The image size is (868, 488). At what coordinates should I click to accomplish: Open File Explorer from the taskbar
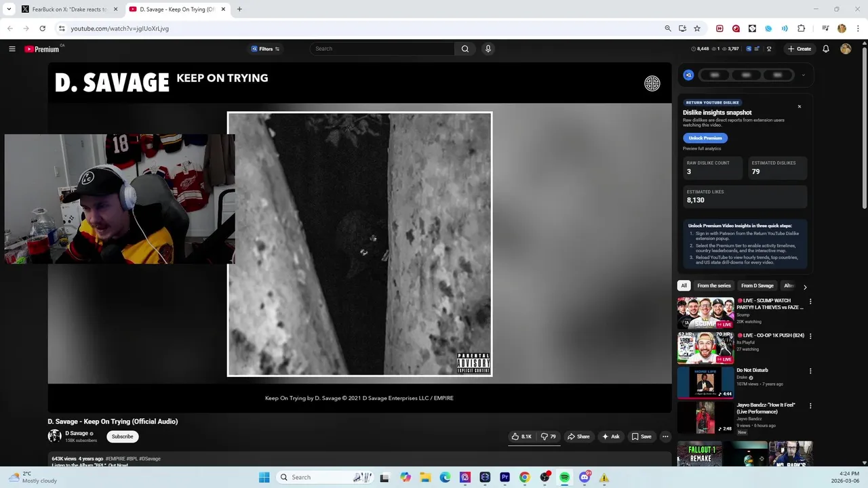tap(425, 477)
